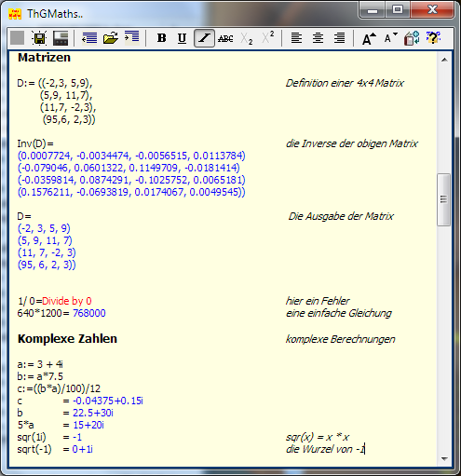This screenshot has width=461, height=476.
Task: Click comment 'Definition einer 4x4 Matrix'
Action: pos(345,83)
